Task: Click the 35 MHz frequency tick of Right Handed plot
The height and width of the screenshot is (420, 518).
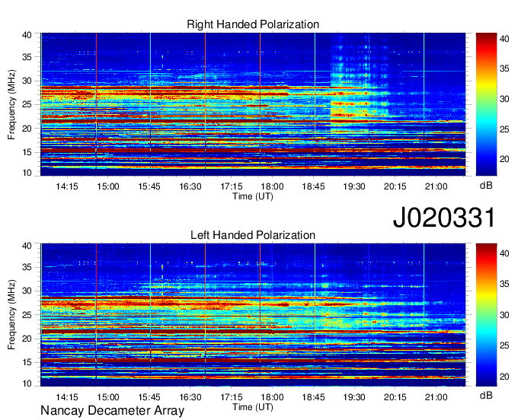Action: (27, 57)
